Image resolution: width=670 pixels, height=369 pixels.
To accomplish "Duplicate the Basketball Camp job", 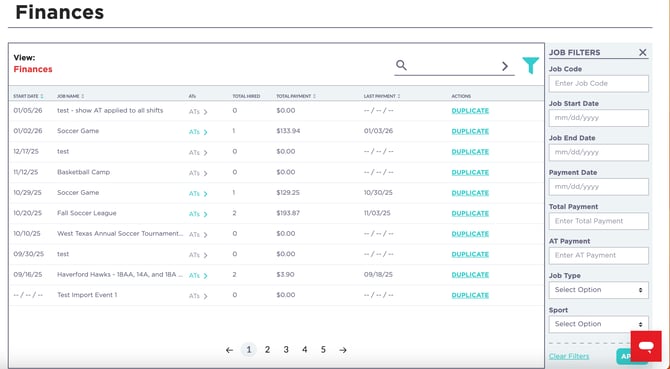I will click(470, 172).
